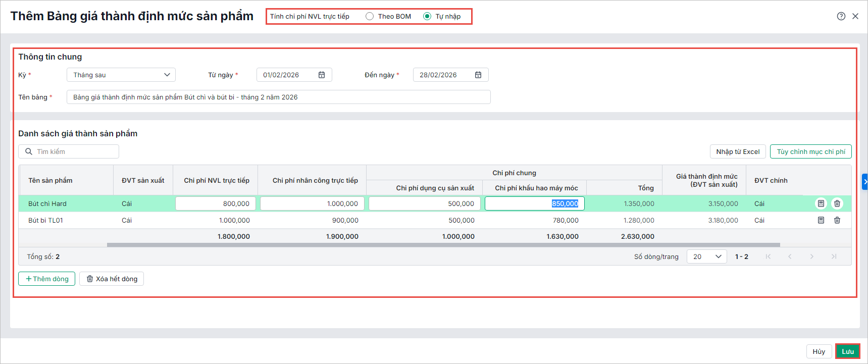Open the Kỳ dropdown showing Tháng sau
Viewport: 868px width, 364px height.
tap(121, 75)
